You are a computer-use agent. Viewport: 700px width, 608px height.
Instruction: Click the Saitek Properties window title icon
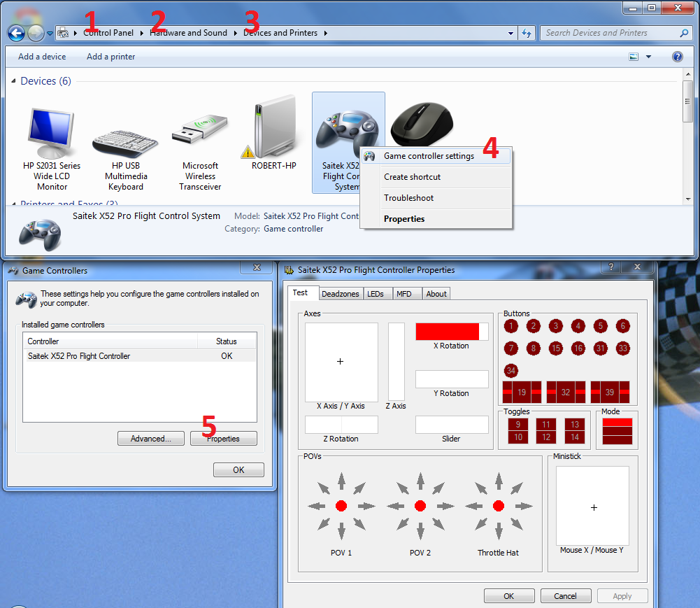click(289, 270)
